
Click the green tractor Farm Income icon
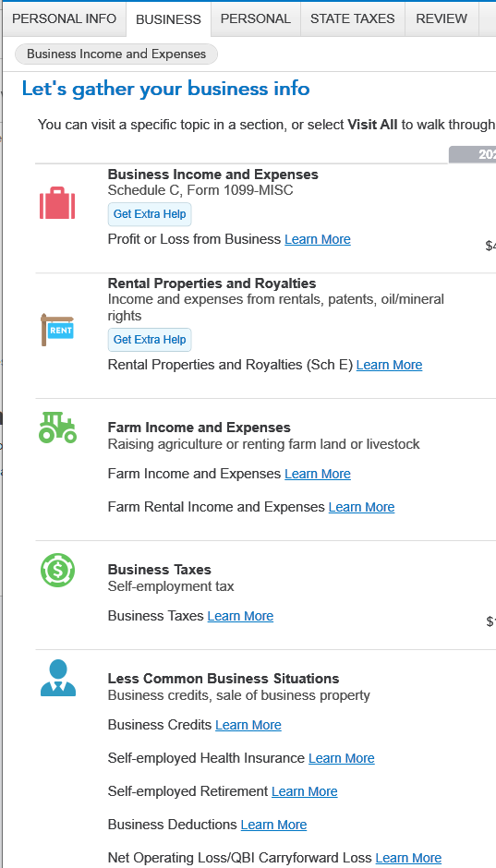coord(57,428)
